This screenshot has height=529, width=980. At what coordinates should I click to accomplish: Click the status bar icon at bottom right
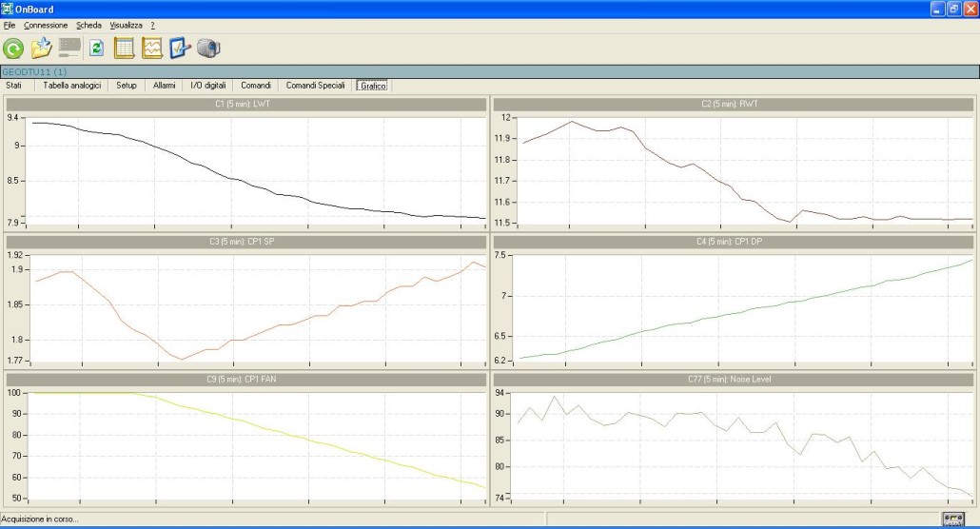(952, 519)
